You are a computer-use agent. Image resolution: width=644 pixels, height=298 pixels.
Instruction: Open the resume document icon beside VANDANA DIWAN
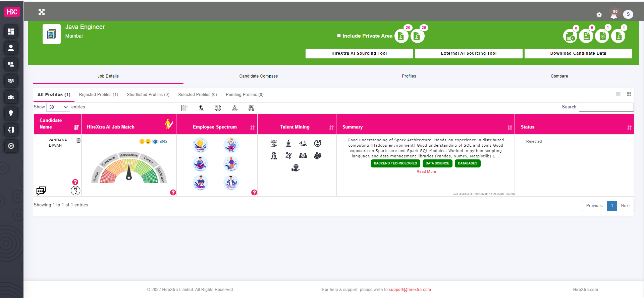click(x=78, y=141)
